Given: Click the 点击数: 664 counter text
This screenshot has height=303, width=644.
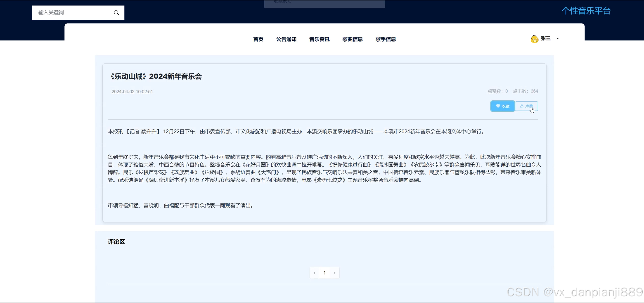Looking at the screenshot, I should click(x=525, y=91).
